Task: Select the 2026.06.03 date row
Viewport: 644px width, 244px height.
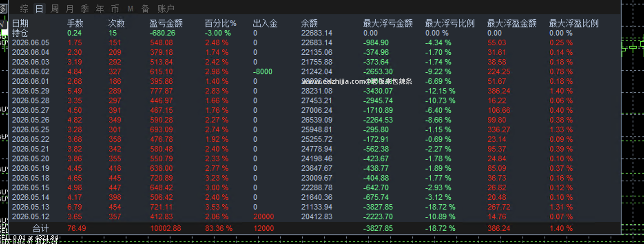Action: (31, 62)
